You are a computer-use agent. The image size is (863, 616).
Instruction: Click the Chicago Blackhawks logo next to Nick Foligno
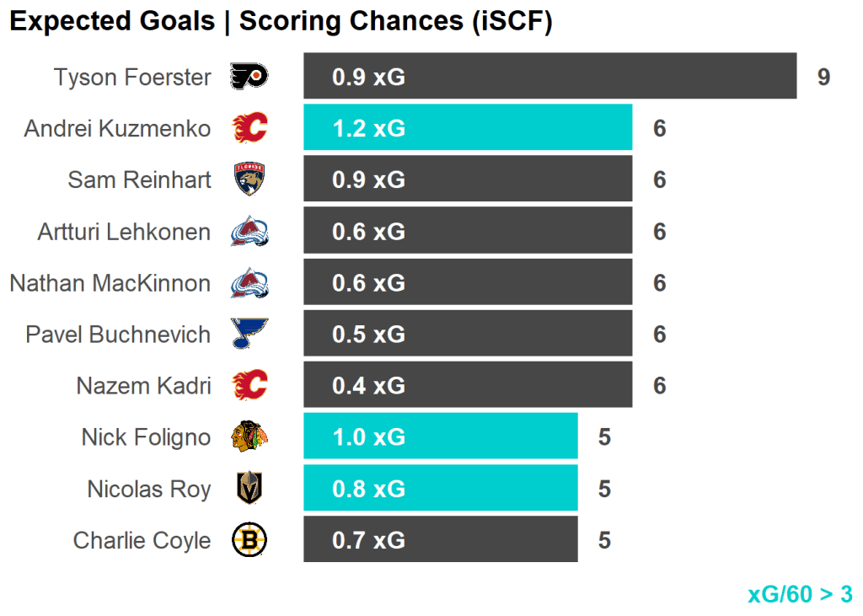coord(249,437)
